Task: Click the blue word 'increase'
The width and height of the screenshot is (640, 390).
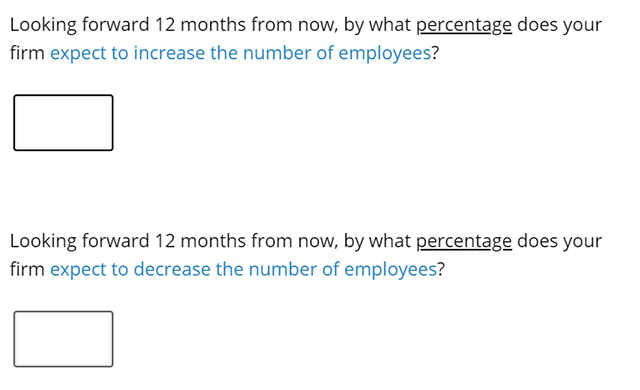Action: pyautogui.click(x=169, y=53)
